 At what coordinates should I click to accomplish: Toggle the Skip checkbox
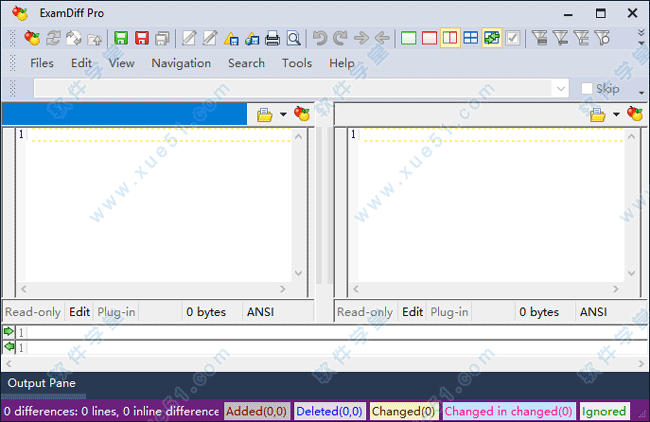pos(587,88)
